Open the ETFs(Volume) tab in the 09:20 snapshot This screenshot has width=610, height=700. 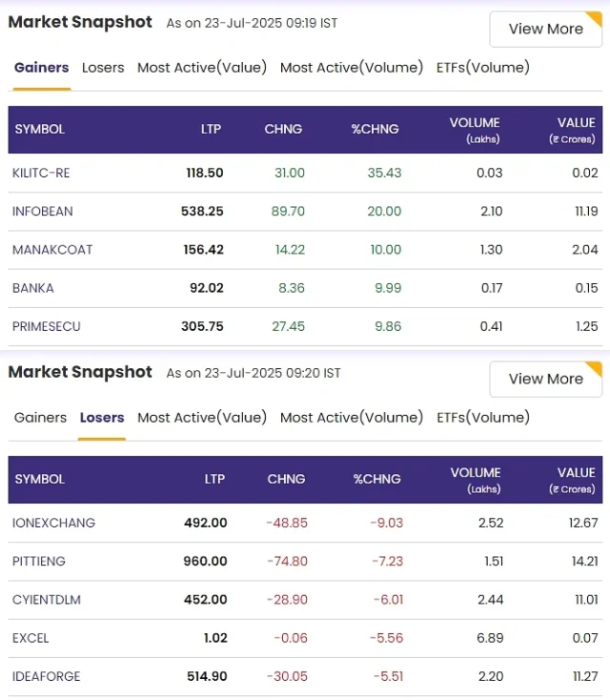tap(483, 418)
